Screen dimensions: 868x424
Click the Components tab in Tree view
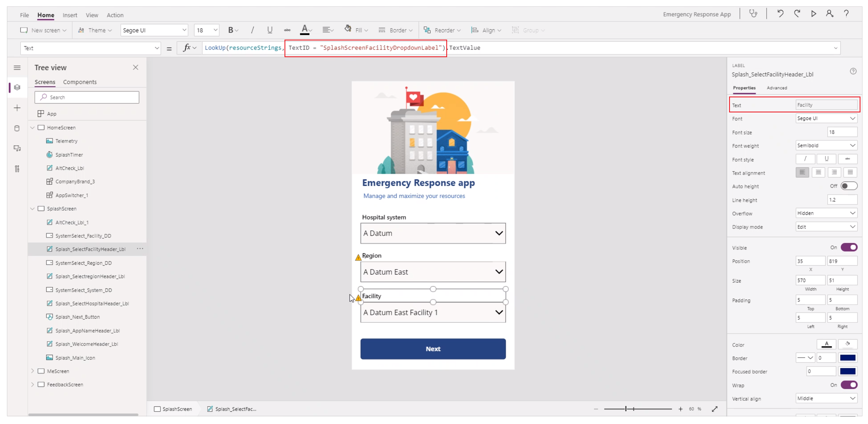point(80,82)
